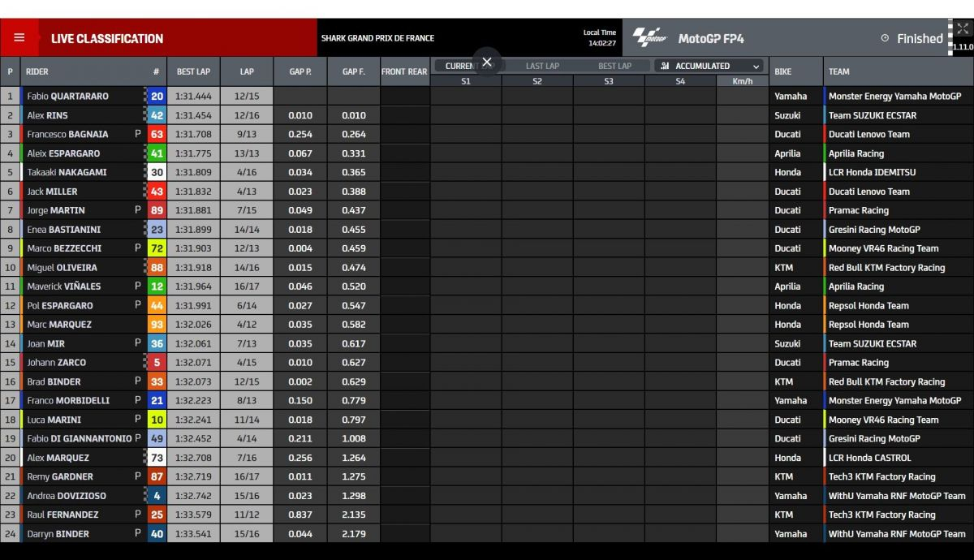The height and width of the screenshot is (560, 974).
Task: Click the best lap time 1:33.579
Action: 193,515
